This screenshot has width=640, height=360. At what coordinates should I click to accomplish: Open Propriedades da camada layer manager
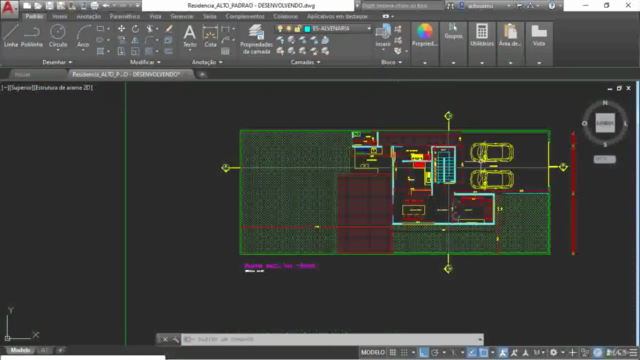256,39
